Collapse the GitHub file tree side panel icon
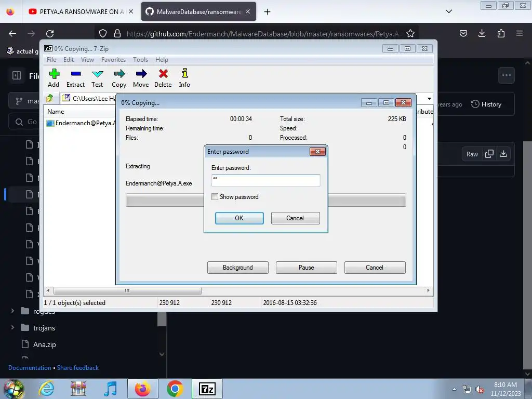 (17, 75)
